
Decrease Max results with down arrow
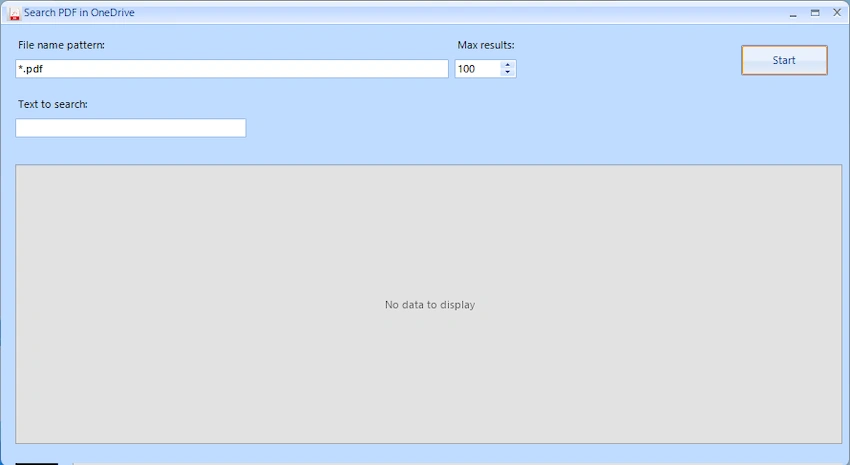pos(507,72)
